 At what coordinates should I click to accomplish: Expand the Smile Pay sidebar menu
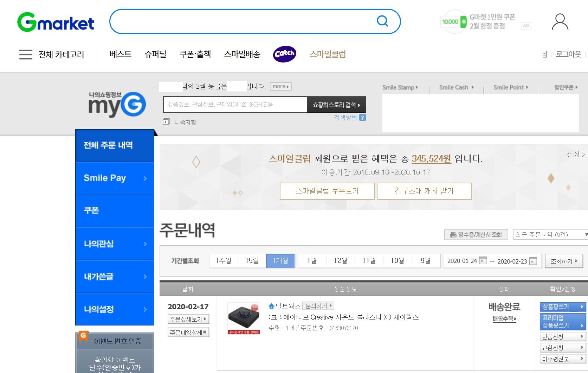pyautogui.click(x=115, y=178)
